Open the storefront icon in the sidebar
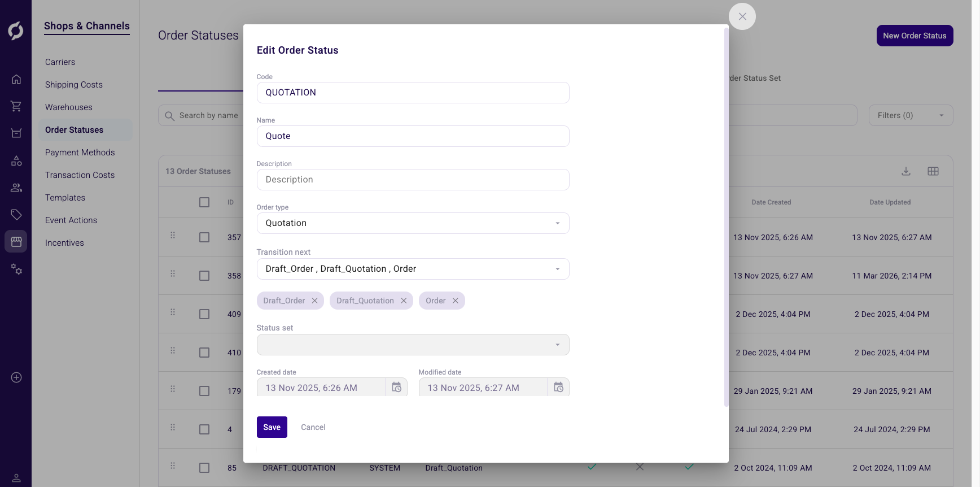The image size is (980, 487). [x=16, y=241]
